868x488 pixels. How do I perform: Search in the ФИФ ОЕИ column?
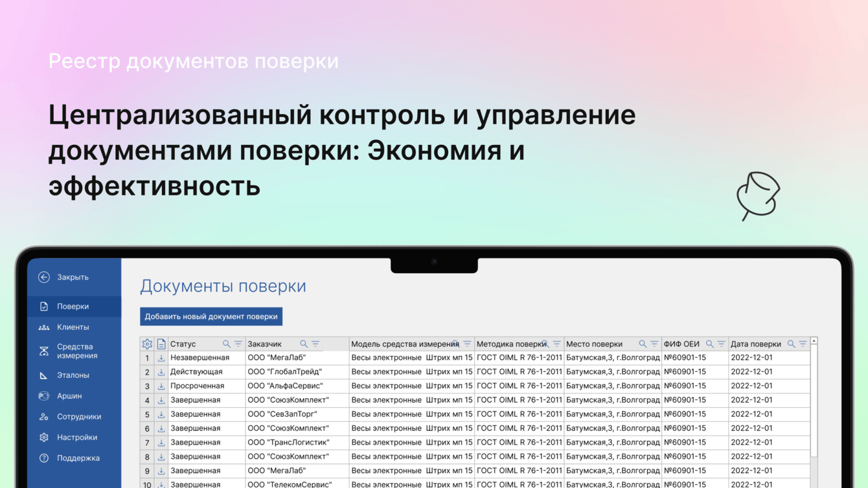click(710, 344)
